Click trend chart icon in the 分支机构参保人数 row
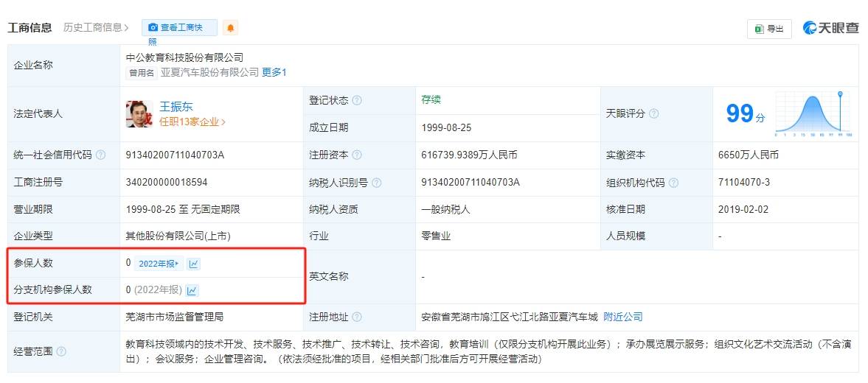This screenshot has height=383, width=868. pos(192,290)
